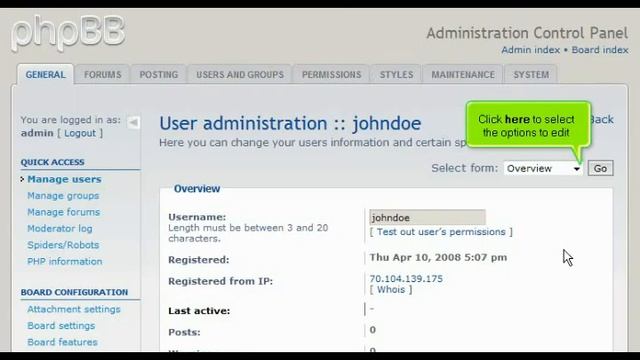Viewport: 640px width, 360px height.
Task: Open the Moderator log link
Action: (60, 229)
